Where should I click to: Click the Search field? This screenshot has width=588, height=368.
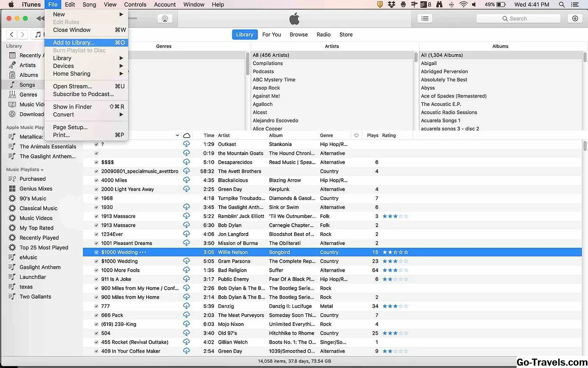518,19
